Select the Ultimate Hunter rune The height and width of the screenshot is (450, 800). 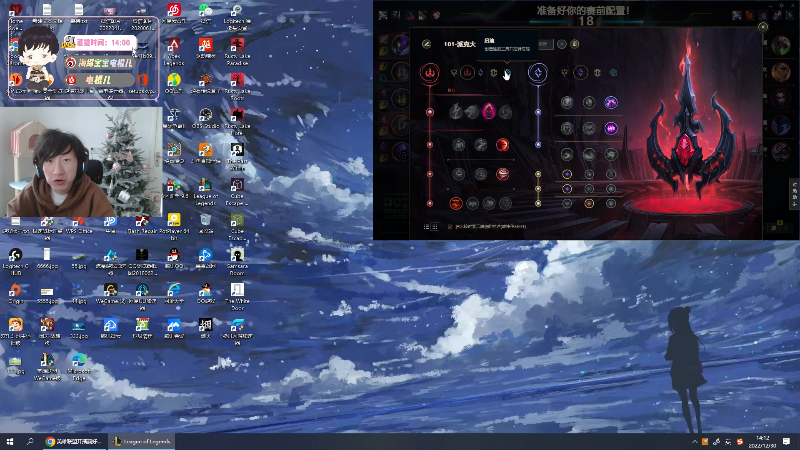coord(505,204)
